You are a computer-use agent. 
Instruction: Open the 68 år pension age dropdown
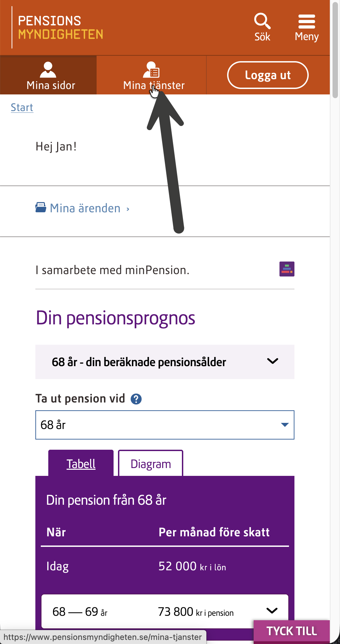[165, 425]
